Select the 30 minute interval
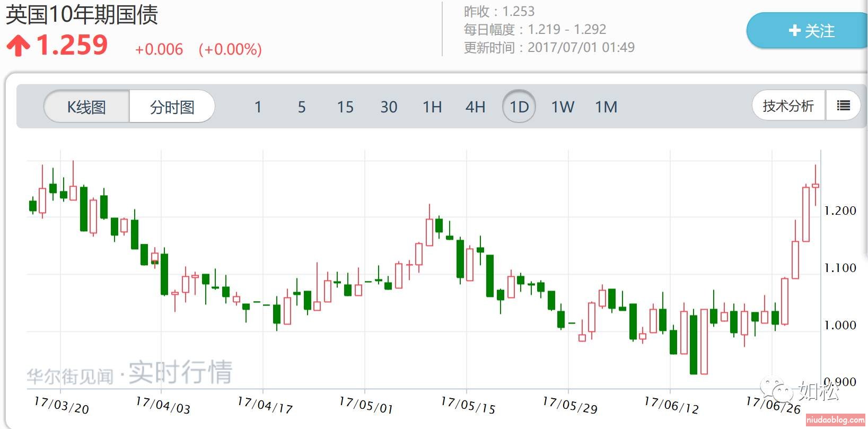 coord(389,107)
